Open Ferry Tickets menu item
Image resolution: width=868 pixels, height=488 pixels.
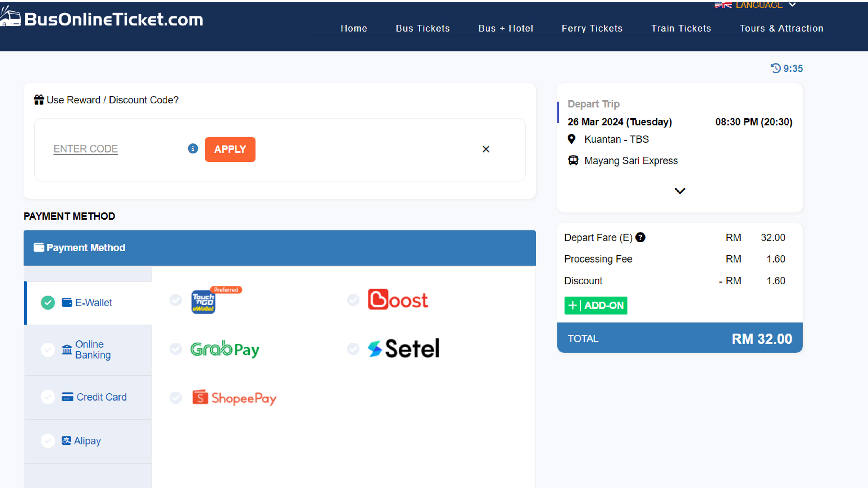tap(592, 28)
